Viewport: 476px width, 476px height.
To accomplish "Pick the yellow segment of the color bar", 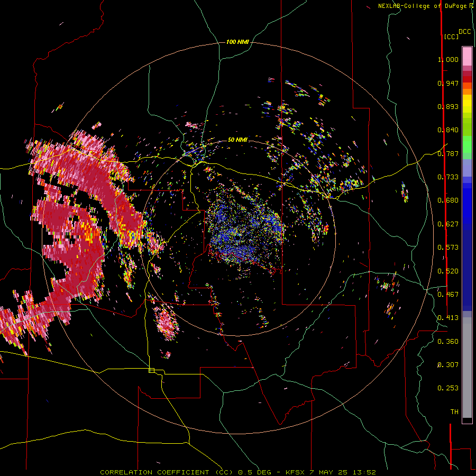I will point(467,104).
